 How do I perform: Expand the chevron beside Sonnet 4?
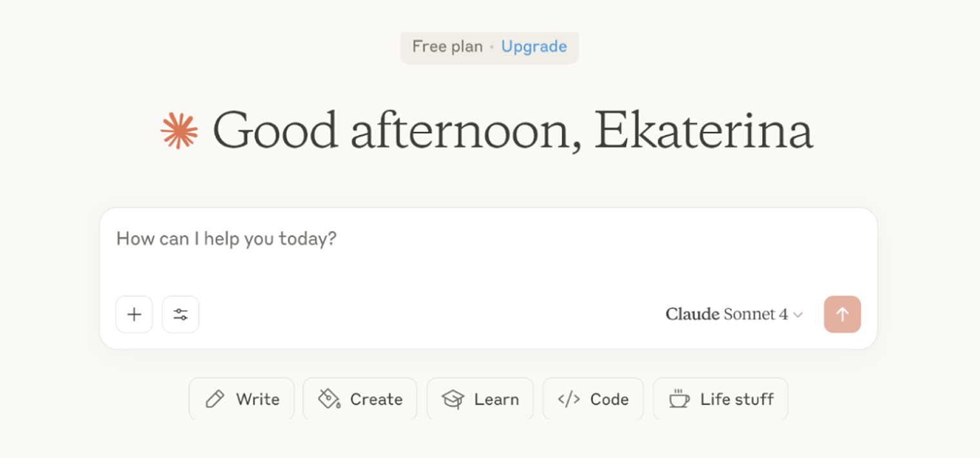coord(798,315)
